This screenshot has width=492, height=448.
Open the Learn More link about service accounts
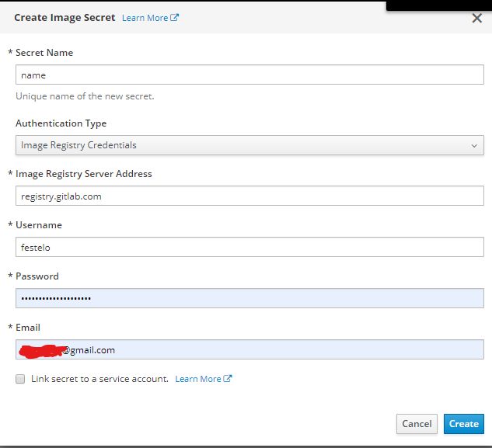(204, 379)
